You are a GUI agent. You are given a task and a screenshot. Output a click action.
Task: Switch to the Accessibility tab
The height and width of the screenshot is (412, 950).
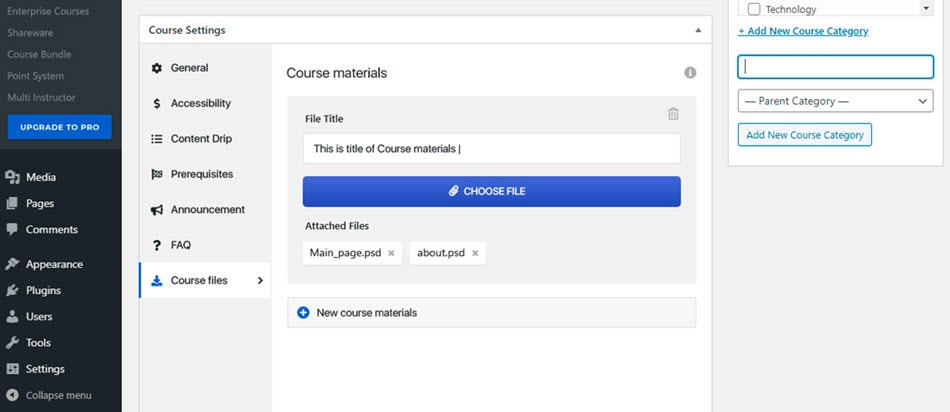click(x=205, y=104)
